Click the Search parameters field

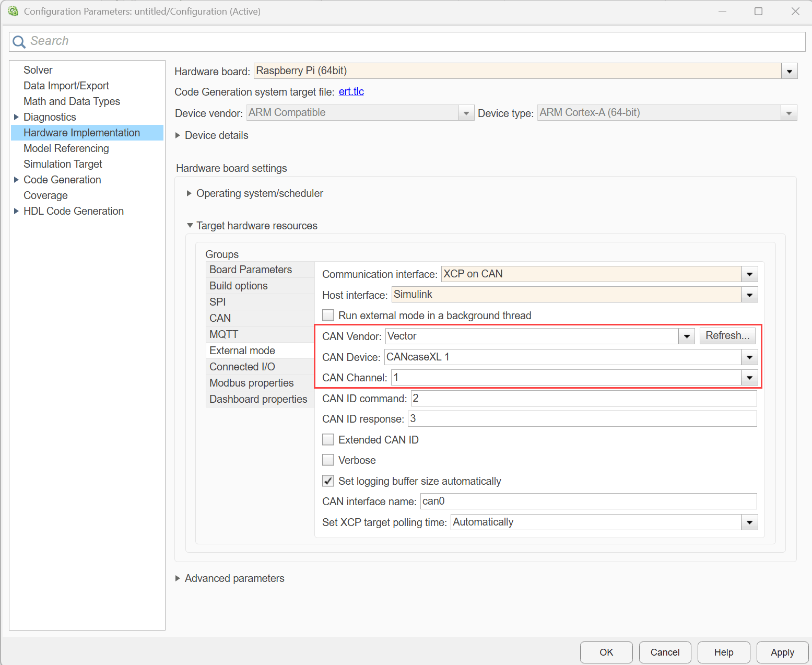pos(407,42)
